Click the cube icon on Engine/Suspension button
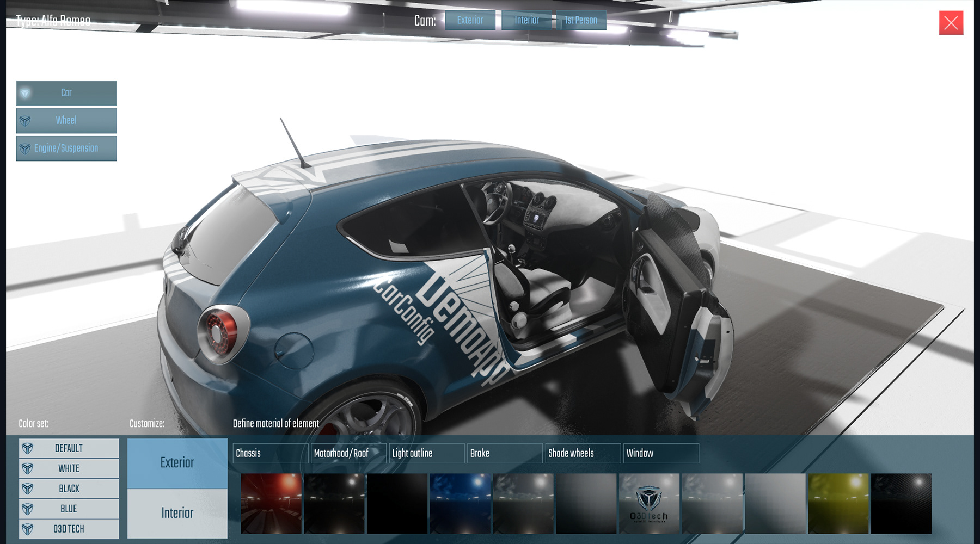Image resolution: width=980 pixels, height=544 pixels. [25, 149]
